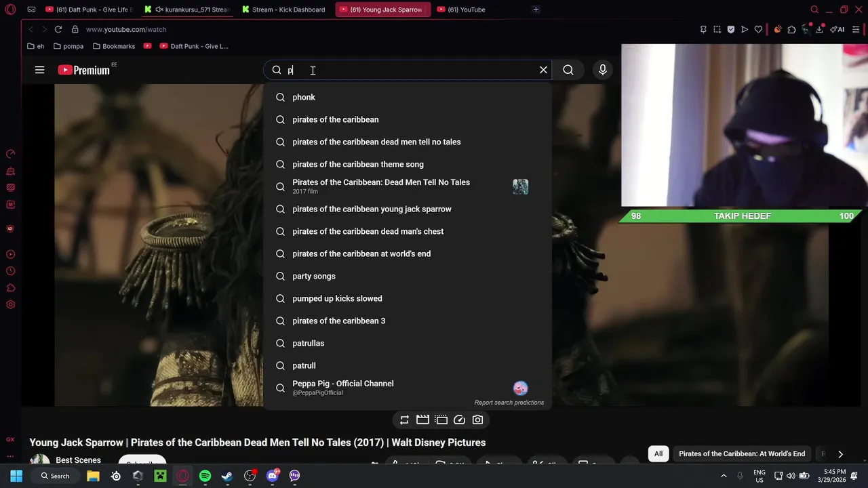Pick "pumped up kicks slowed" suggestion
Image resolution: width=868 pixels, height=488 pixels.
tap(407, 298)
